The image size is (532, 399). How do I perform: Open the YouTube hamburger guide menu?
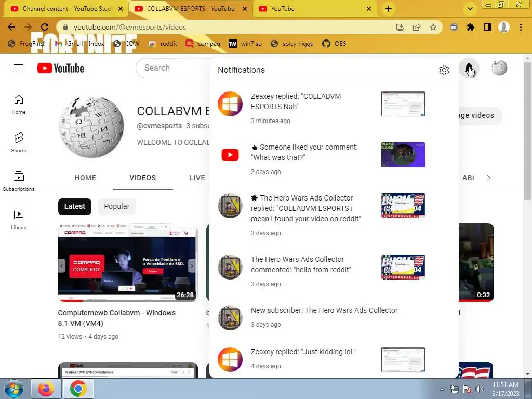tap(19, 68)
